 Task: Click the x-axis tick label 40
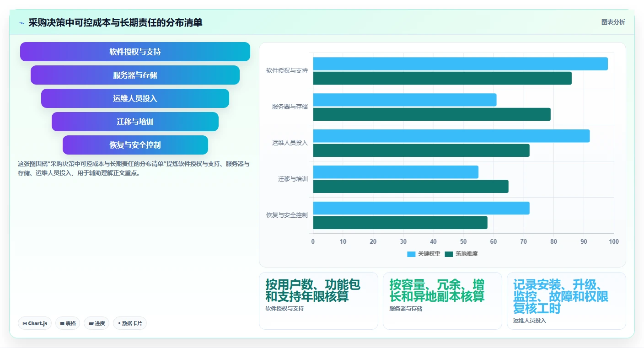(433, 241)
